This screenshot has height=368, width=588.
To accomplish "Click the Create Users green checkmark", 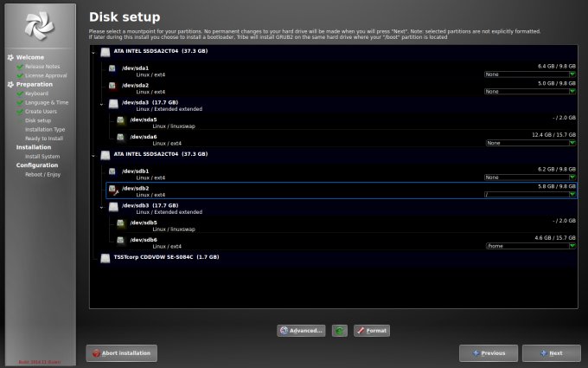I will 20,112.
